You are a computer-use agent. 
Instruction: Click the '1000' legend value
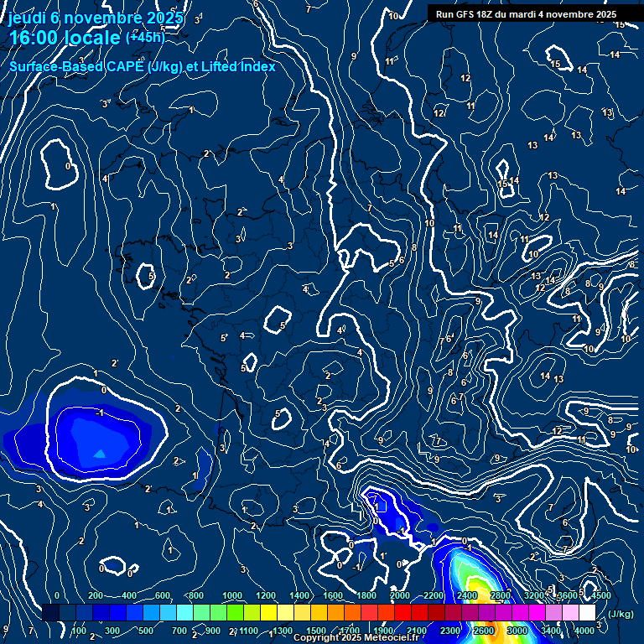pos(232,595)
